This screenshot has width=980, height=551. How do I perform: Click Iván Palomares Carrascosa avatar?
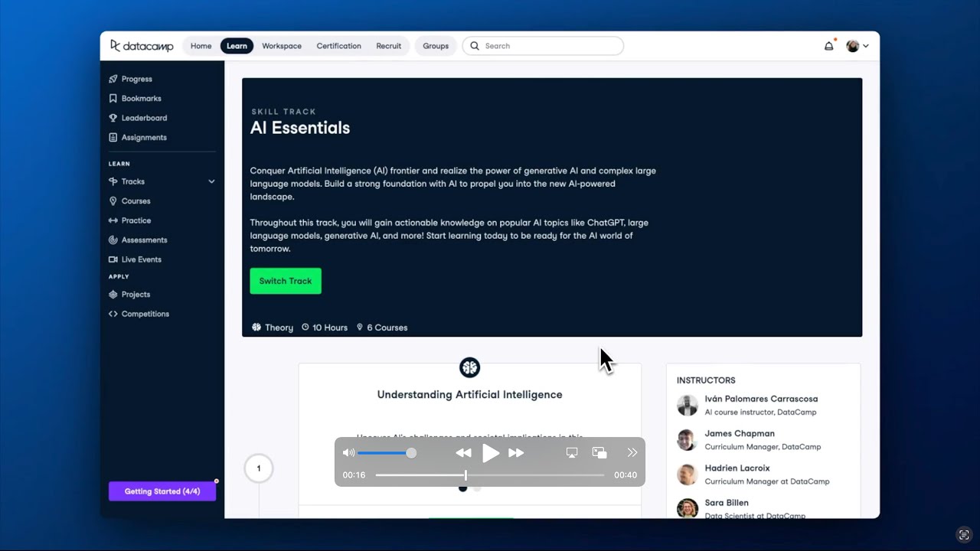coord(688,405)
